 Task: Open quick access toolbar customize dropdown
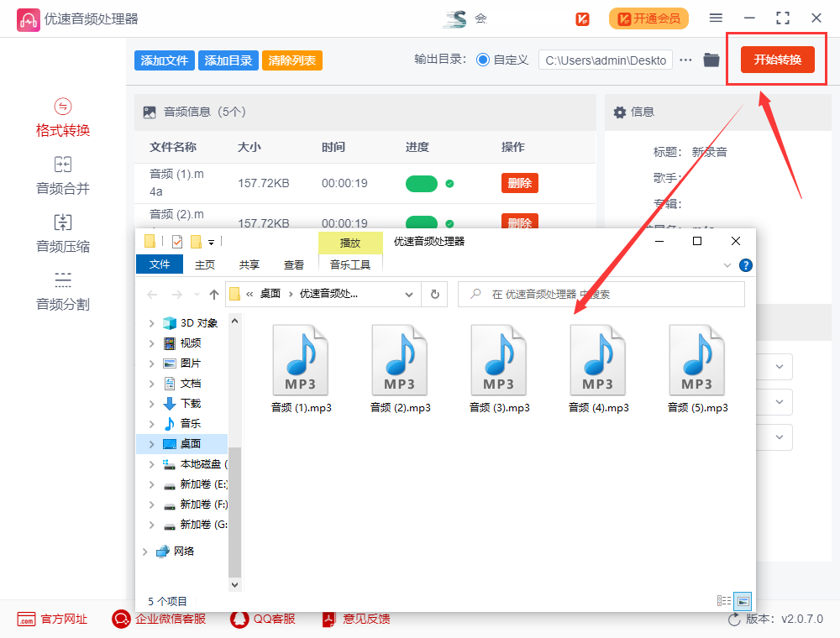pos(211,243)
